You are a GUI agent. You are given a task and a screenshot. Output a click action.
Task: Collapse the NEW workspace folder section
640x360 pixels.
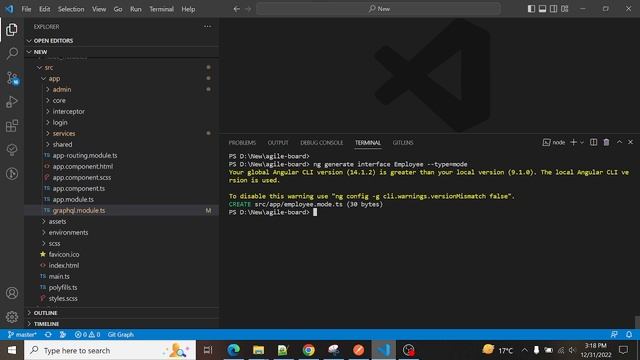122,52
